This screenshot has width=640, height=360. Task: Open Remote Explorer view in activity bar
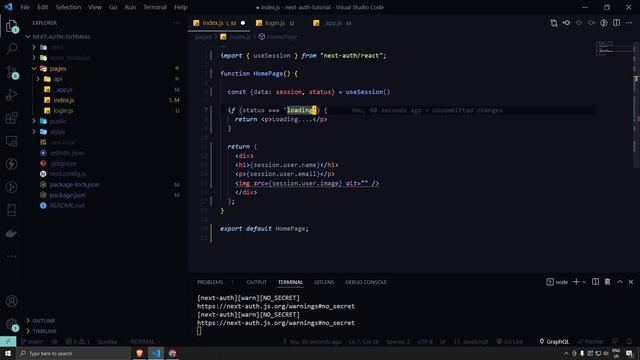coord(12,141)
